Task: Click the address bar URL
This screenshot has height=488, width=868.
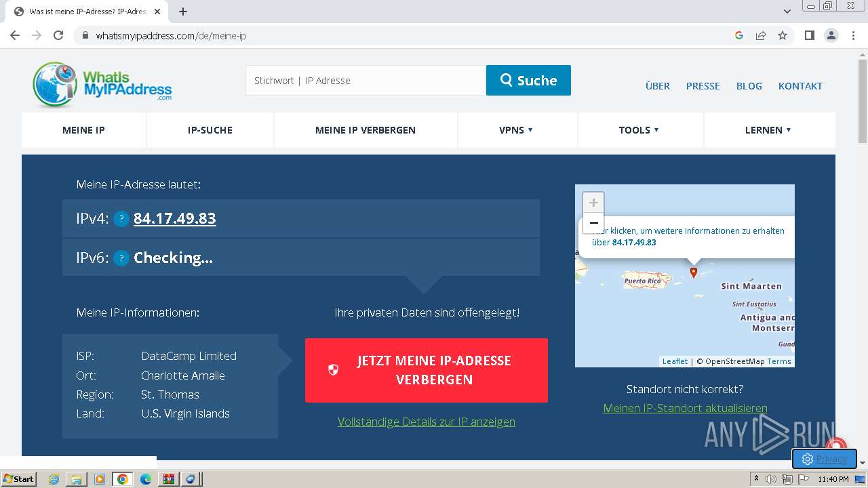Action: 171,35
